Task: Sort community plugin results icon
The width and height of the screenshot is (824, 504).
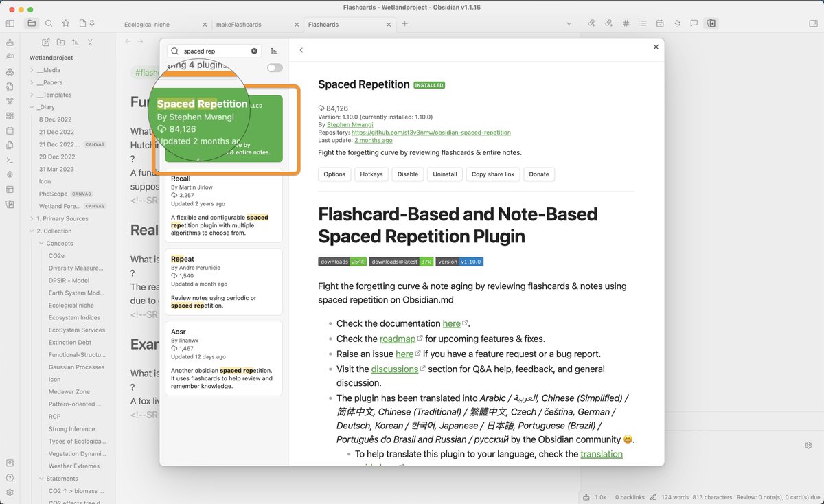Action: (x=274, y=51)
